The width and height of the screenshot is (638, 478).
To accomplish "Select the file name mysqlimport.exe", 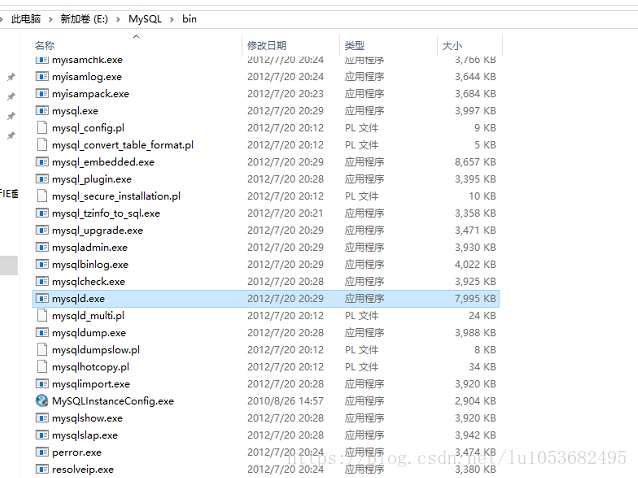I will click(x=91, y=384).
